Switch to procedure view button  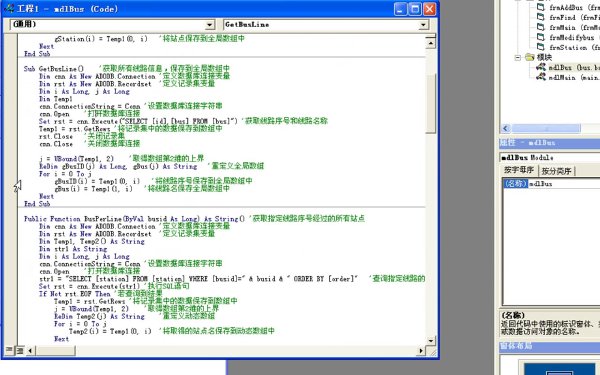coord(8,350)
